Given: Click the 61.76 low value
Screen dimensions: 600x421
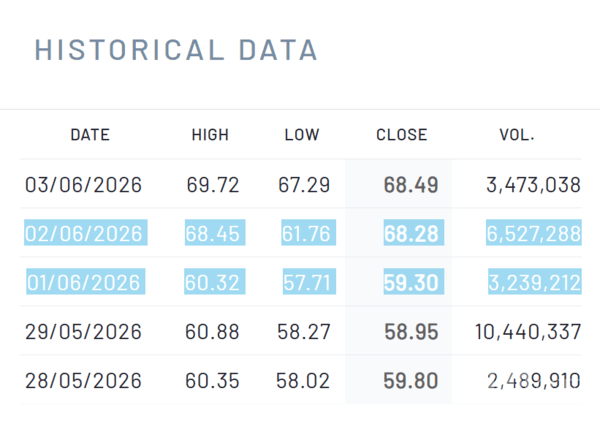Looking at the screenshot, I should click(x=308, y=233).
